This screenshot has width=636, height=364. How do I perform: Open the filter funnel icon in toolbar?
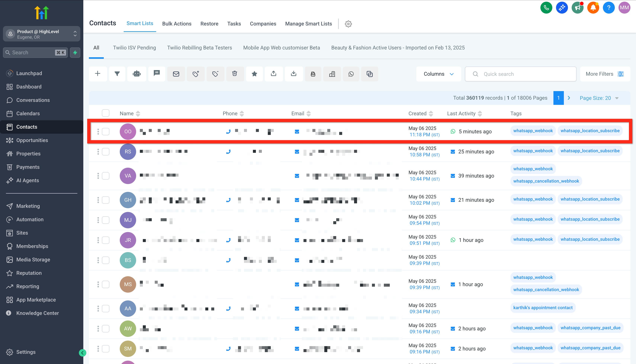(x=117, y=74)
